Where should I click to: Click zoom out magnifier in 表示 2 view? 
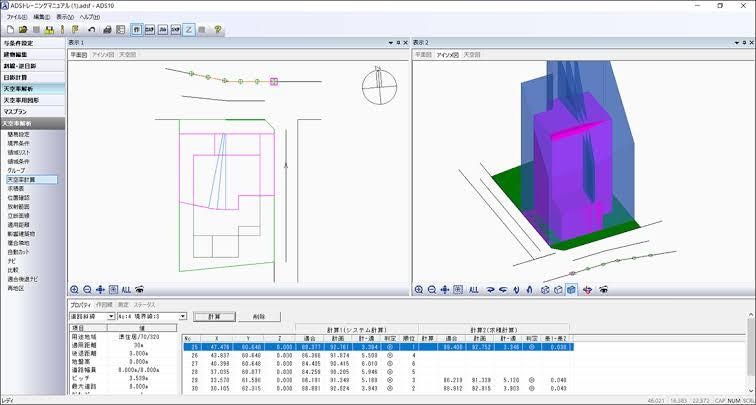(432, 289)
